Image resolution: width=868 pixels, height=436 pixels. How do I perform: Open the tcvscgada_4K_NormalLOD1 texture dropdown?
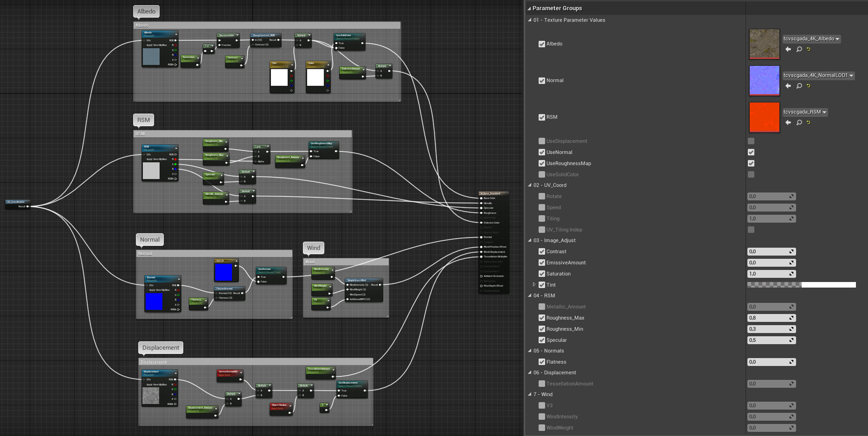tap(818, 76)
